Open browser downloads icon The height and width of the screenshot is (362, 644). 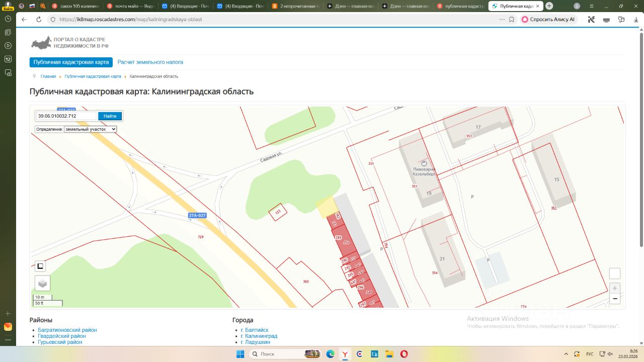[636, 20]
